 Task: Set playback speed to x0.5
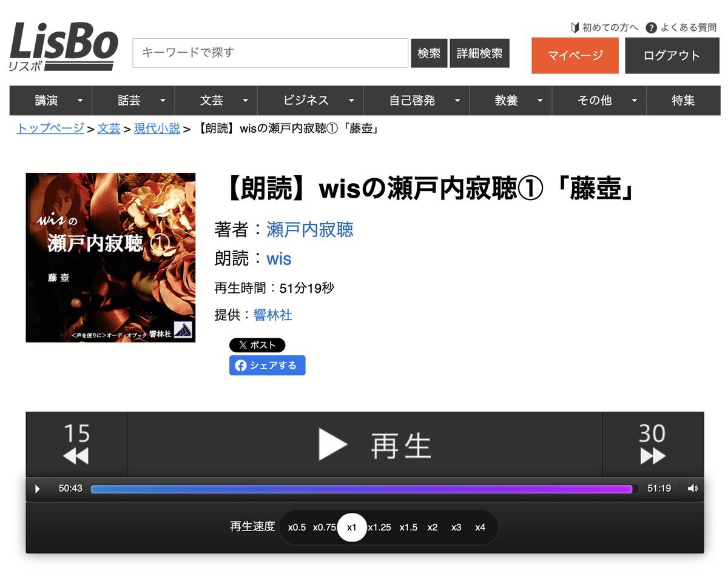(x=297, y=527)
